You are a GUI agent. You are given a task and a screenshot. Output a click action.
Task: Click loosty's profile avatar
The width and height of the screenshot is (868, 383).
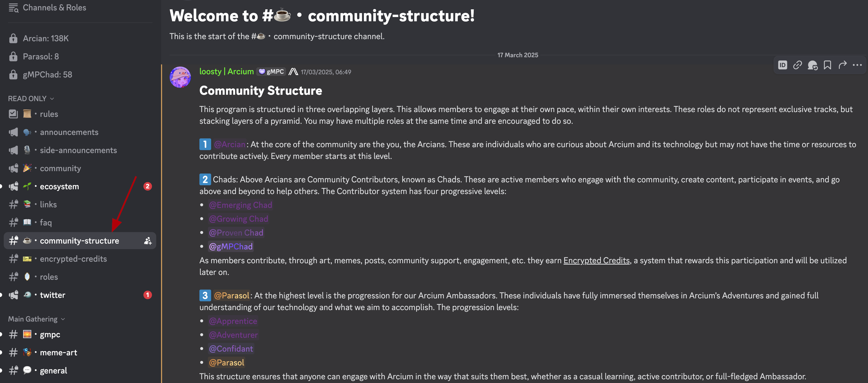(x=180, y=77)
